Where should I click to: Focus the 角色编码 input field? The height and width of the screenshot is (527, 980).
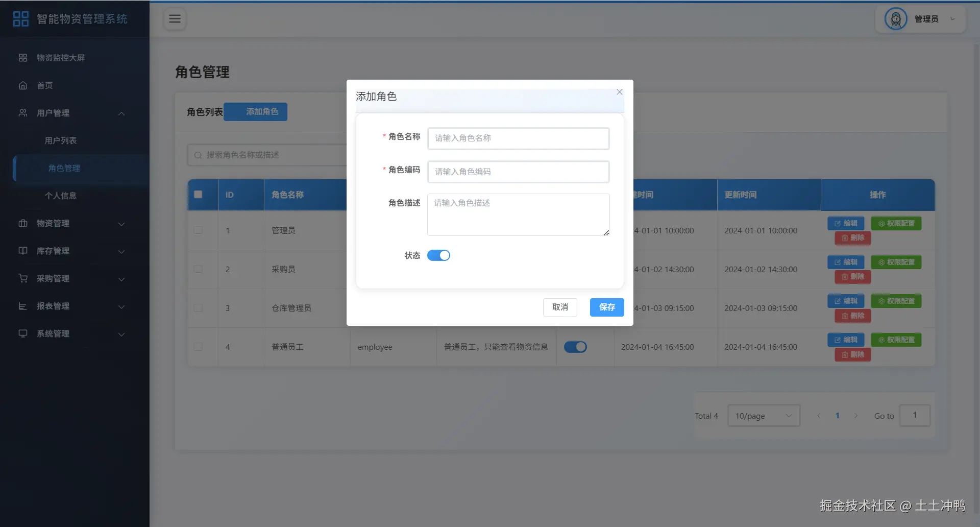click(519, 172)
